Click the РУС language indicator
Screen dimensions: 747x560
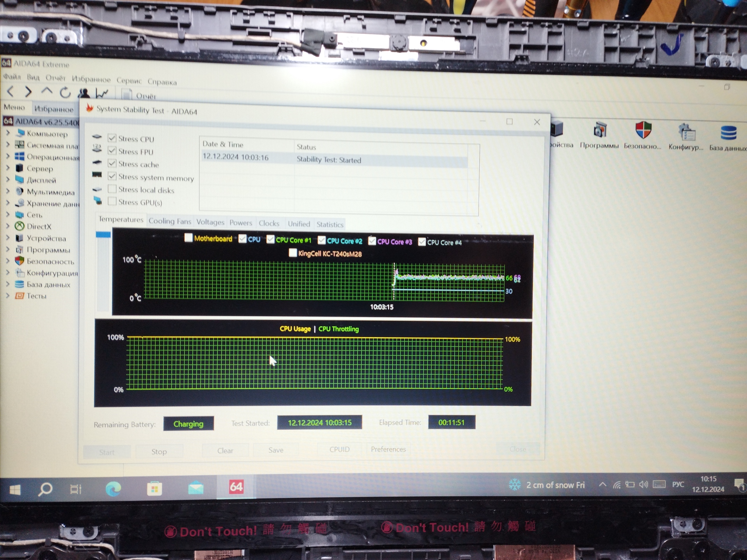tap(678, 485)
